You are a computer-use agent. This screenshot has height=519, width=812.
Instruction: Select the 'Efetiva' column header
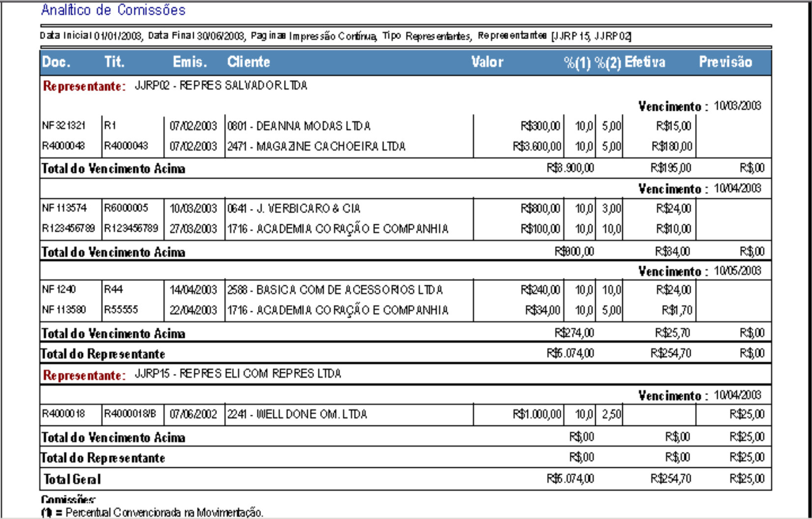point(645,62)
